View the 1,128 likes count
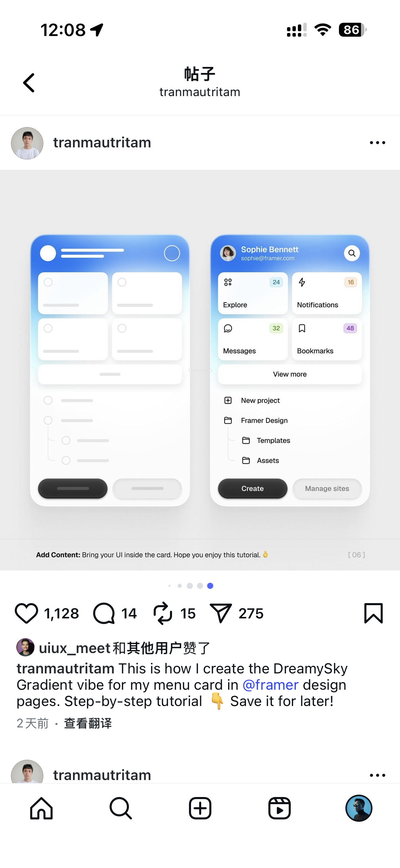 coord(61,614)
